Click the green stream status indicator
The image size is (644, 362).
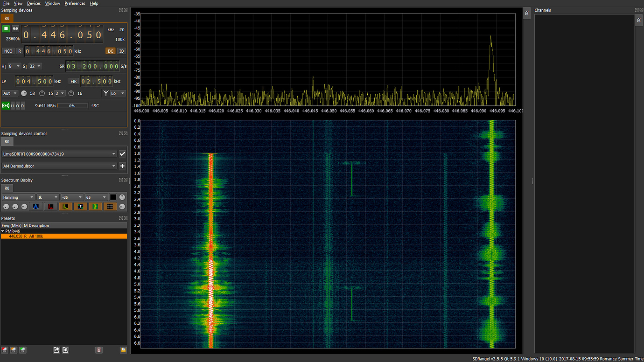coord(6,106)
